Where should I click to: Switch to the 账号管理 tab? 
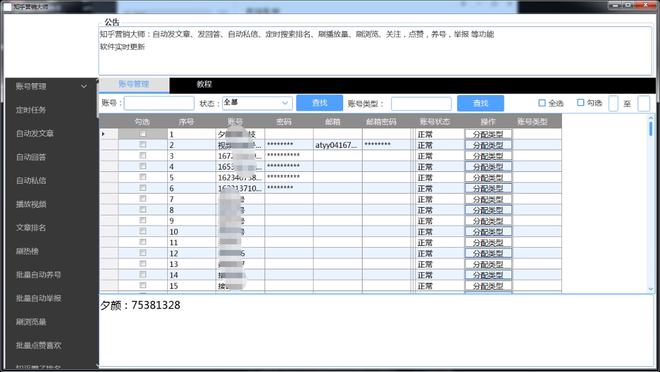(x=134, y=85)
